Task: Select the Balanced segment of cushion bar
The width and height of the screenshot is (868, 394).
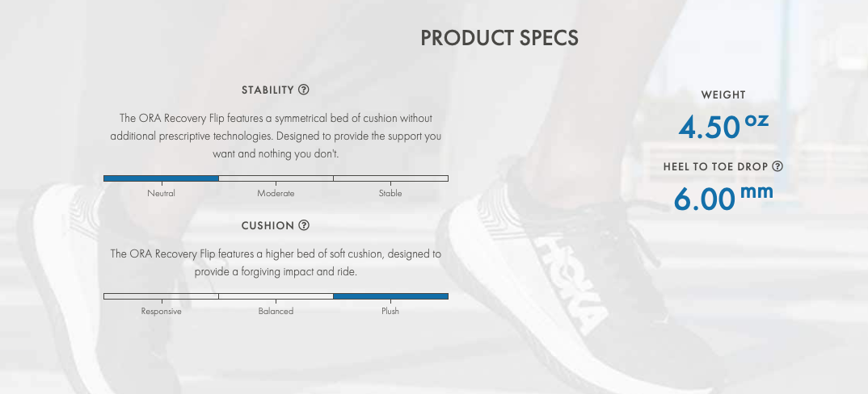Action: pyautogui.click(x=276, y=296)
